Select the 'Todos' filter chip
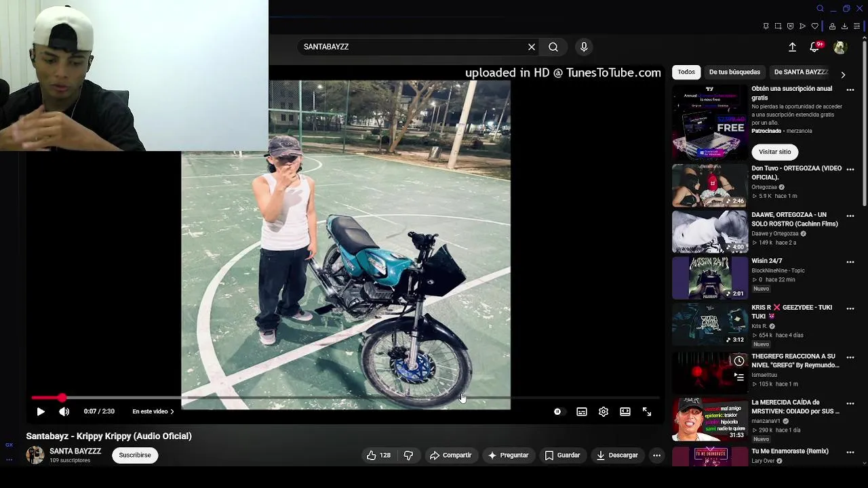Image resolution: width=868 pixels, height=488 pixels. 686,72
